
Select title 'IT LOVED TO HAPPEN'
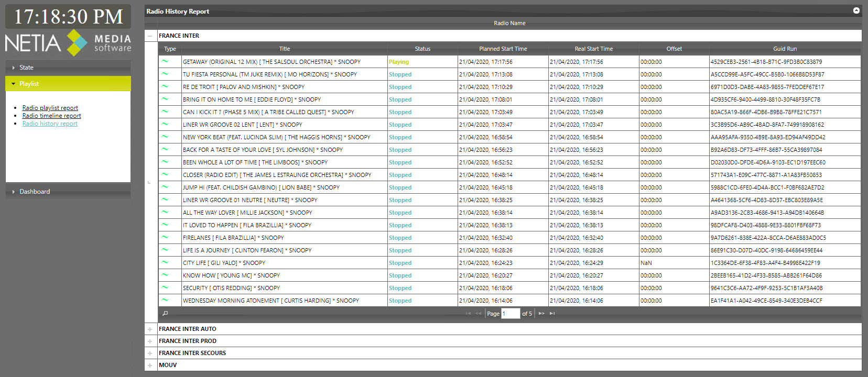tap(247, 225)
